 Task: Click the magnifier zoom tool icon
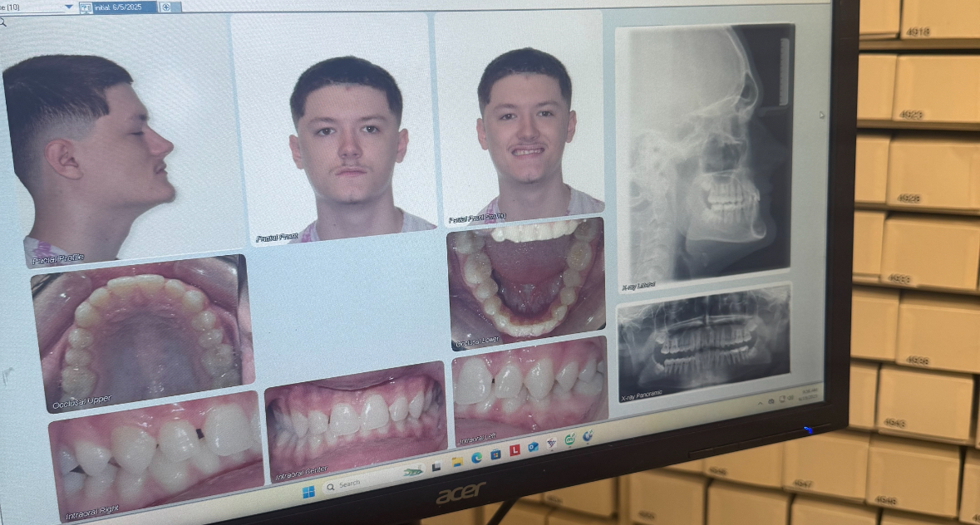click(2, 22)
